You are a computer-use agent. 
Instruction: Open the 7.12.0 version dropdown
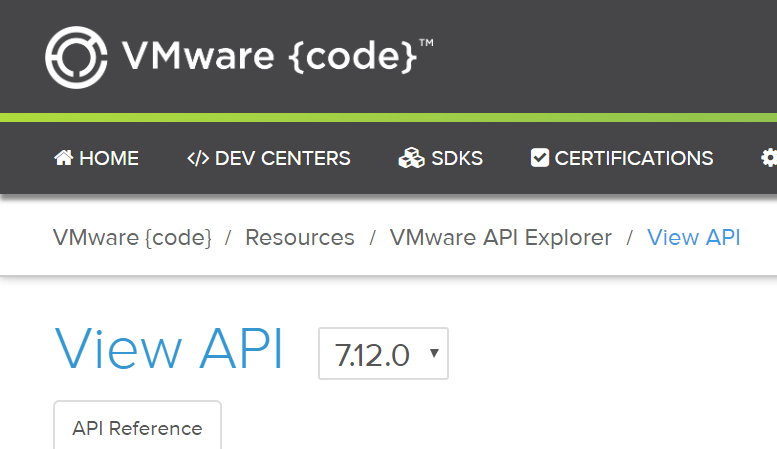coord(384,353)
